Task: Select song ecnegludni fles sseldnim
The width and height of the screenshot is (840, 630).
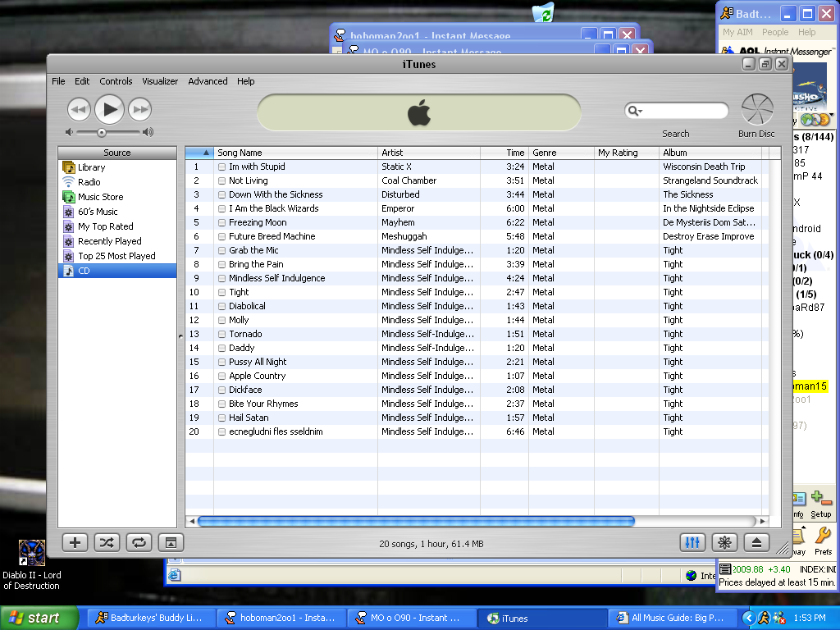Action: [x=276, y=431]
